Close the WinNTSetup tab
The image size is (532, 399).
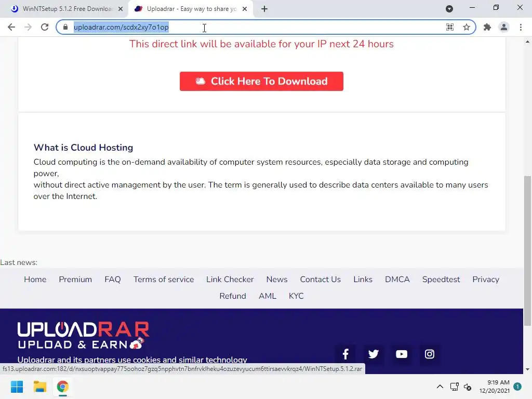pyautogui.click(x=121, y=9)
